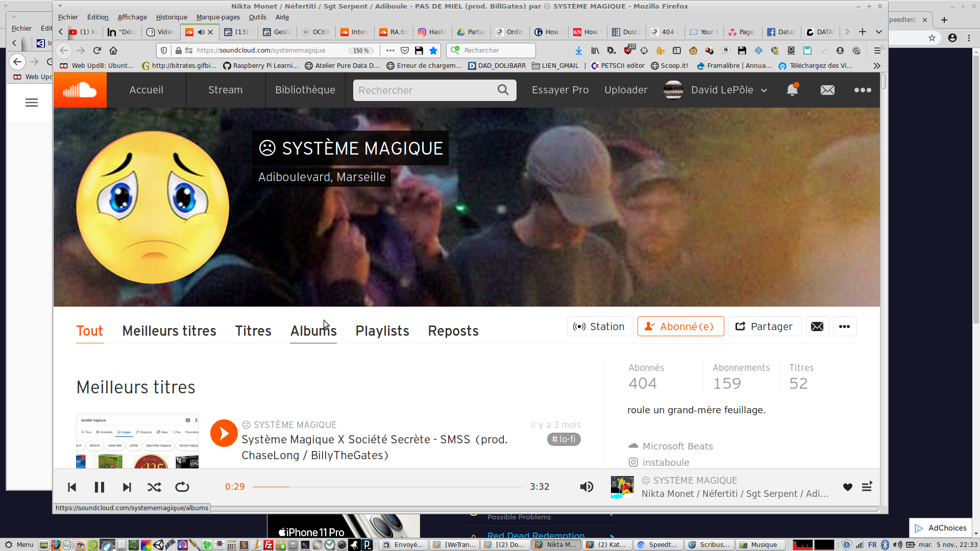Image resolution: width=980 pixels, height=551 pixels.
Task: Toggle repeat in the player bar
Action: pyautogui.click(x=182, y=487)
